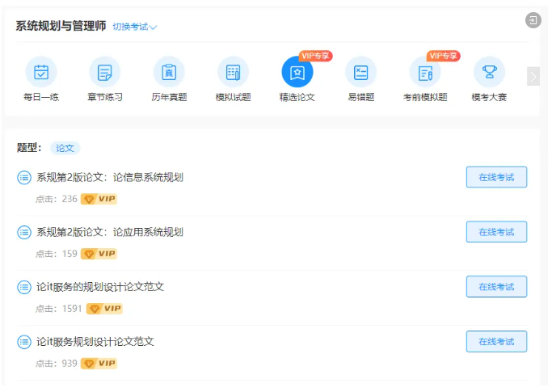Expand the 切换考试 dropdown
552x392 pixels.
tap(134, 27)
